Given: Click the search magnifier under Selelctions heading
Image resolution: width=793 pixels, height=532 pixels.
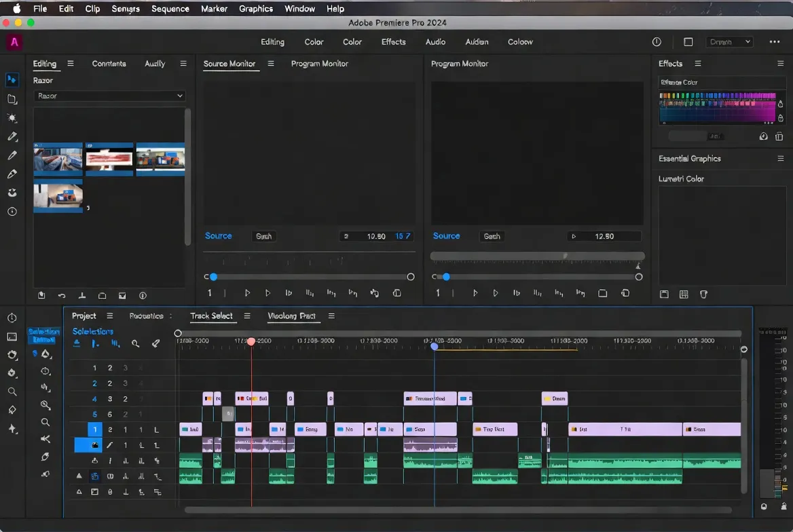Looking at the screenshot, I should tap(136, 344).
